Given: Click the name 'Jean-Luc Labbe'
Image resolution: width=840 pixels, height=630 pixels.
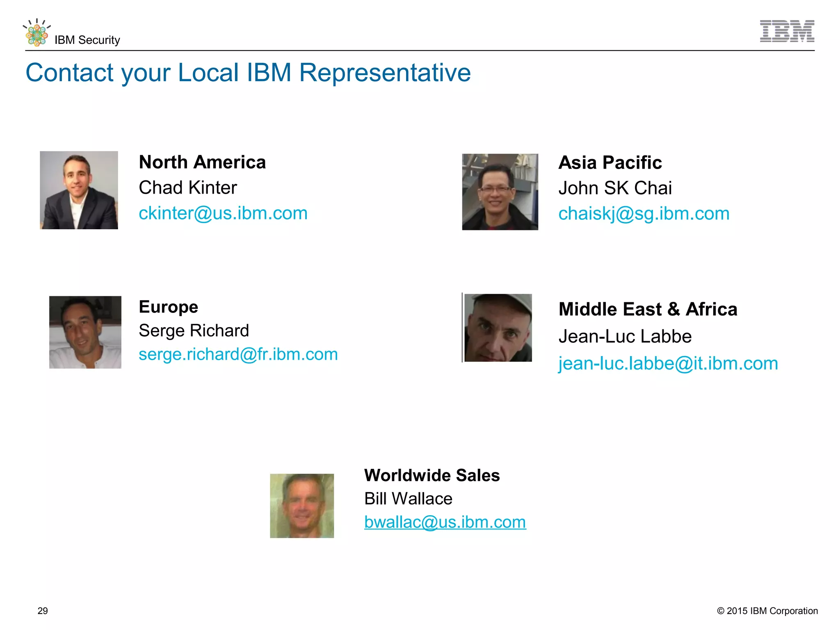Looking at the screenshot, I should click(x=625, y=337).
